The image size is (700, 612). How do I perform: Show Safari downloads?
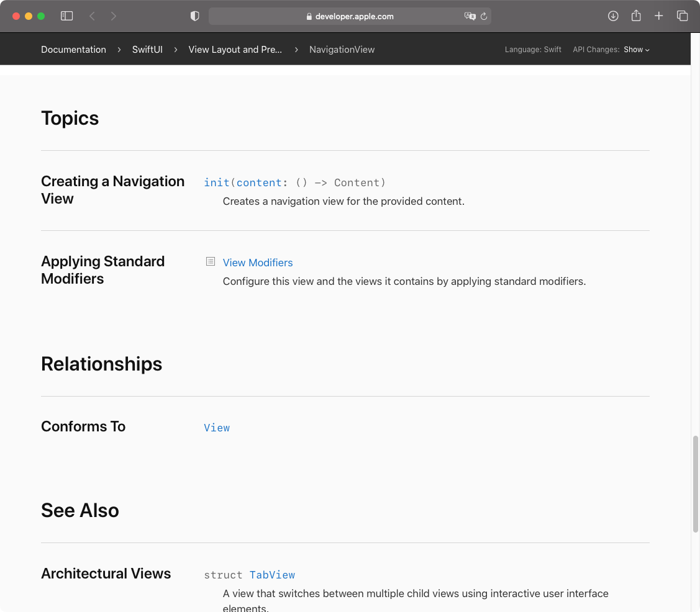613,16
